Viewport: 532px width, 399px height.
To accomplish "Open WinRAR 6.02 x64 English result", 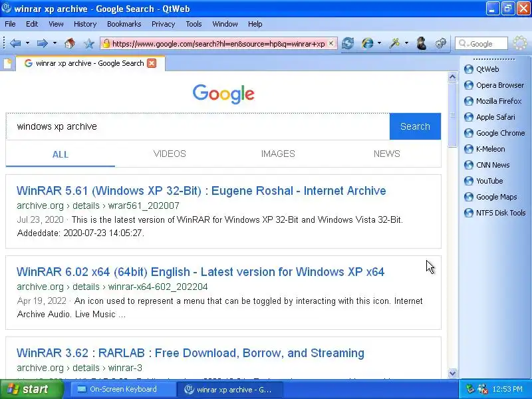I will 201,272.
